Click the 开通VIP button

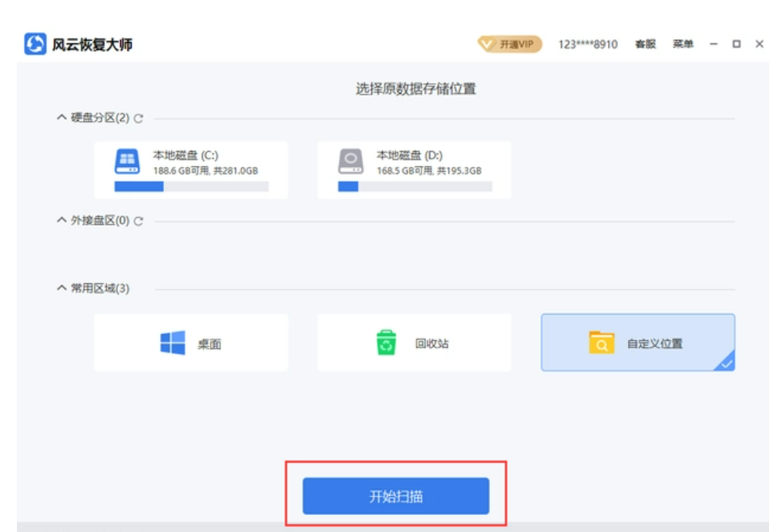509,45
